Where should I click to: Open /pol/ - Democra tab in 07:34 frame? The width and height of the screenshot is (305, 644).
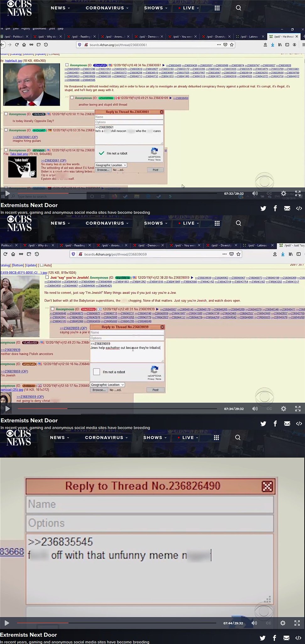point(149,245)
